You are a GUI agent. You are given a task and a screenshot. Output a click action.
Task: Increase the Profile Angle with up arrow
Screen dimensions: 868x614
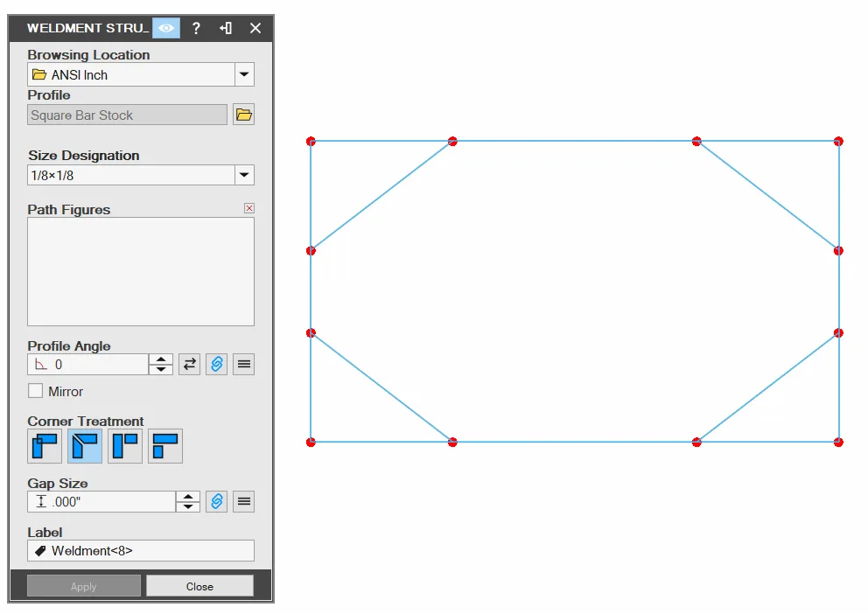161,359
